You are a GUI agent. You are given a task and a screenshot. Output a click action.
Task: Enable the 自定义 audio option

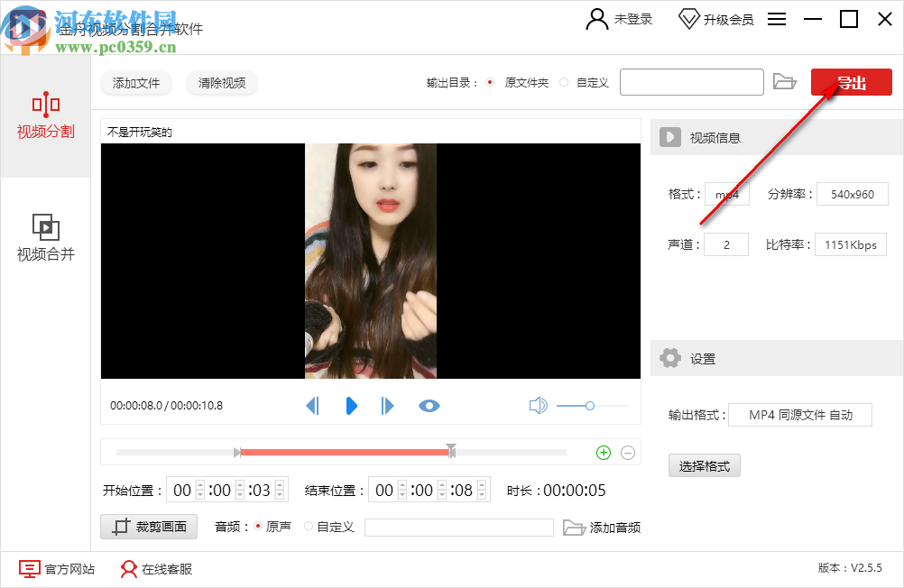308,527
